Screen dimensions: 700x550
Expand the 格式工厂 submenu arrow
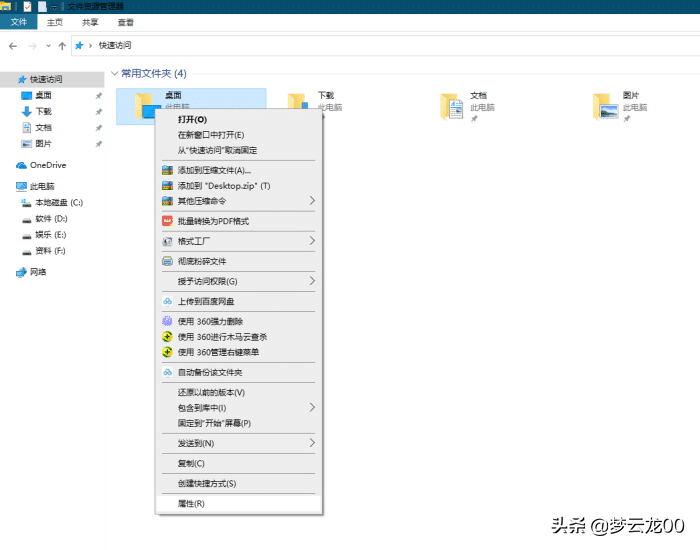tap(312, 241)
